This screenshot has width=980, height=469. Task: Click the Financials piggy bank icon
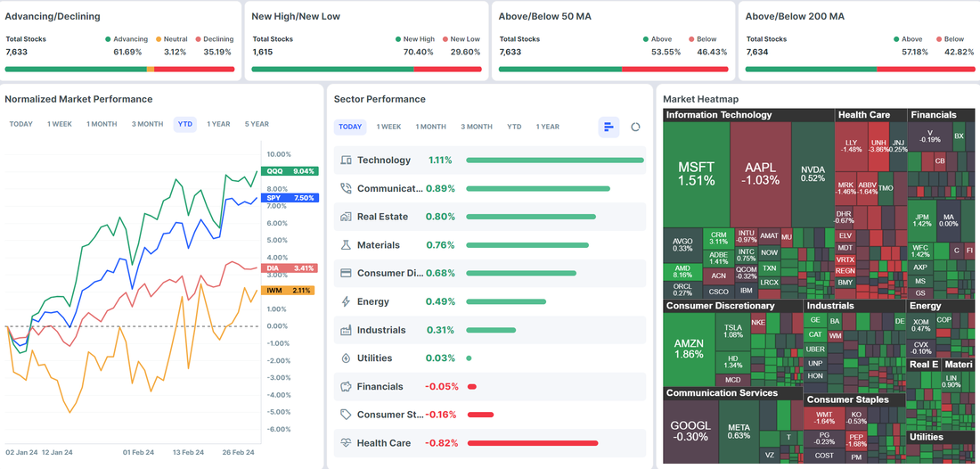click(346, 386)
